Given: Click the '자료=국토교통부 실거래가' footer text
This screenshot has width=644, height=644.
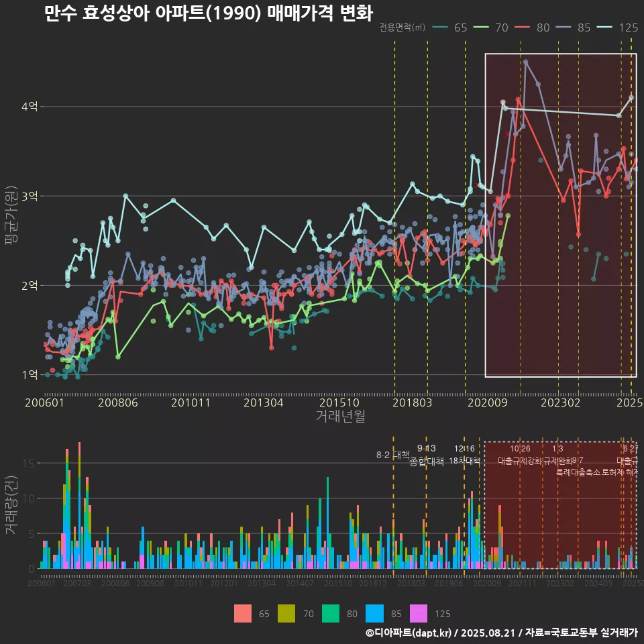Looking at the screenshot, I should coord(581,633).
